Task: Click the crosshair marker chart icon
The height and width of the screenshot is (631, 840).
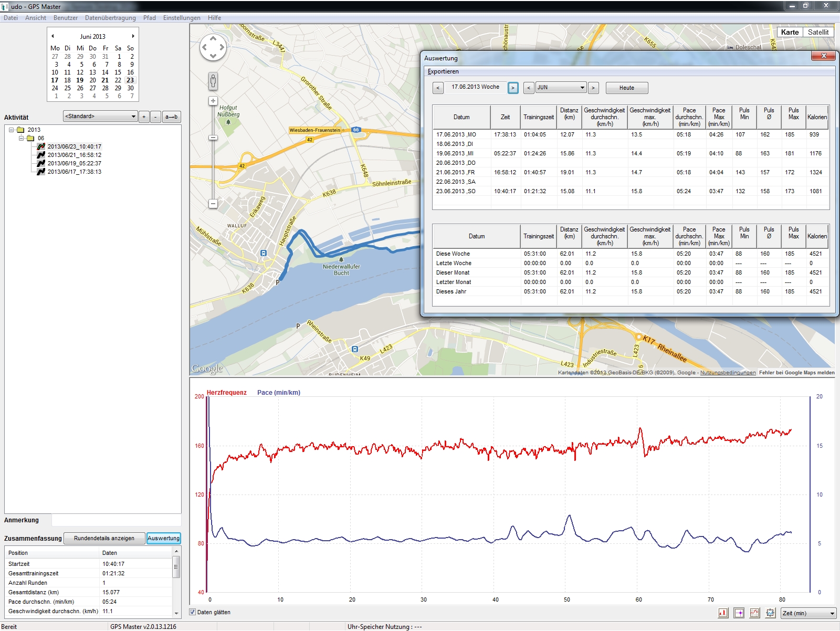Action: (x=739, y=613)
